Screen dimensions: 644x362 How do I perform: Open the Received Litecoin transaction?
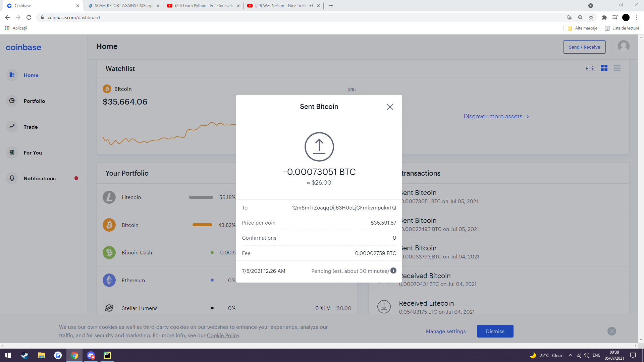click(499, 307)
